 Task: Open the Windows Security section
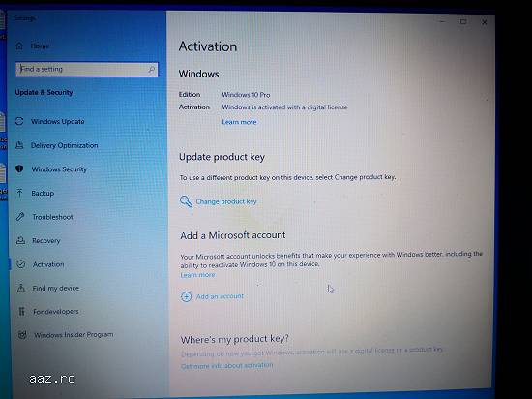click(59, 169)
